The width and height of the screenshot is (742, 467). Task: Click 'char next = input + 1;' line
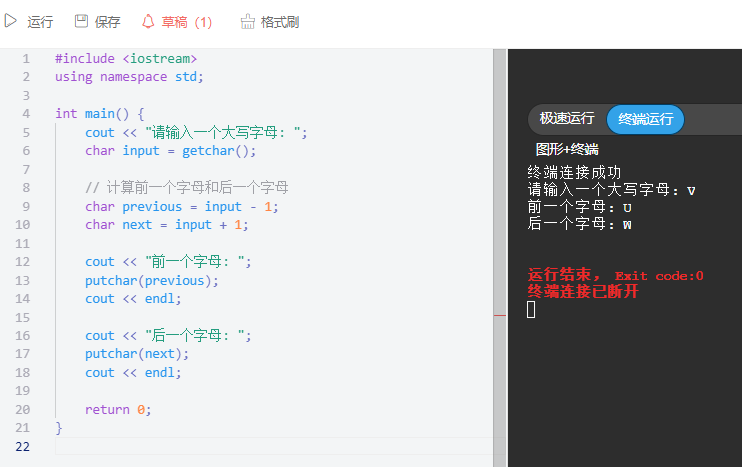tap(167, 225)
